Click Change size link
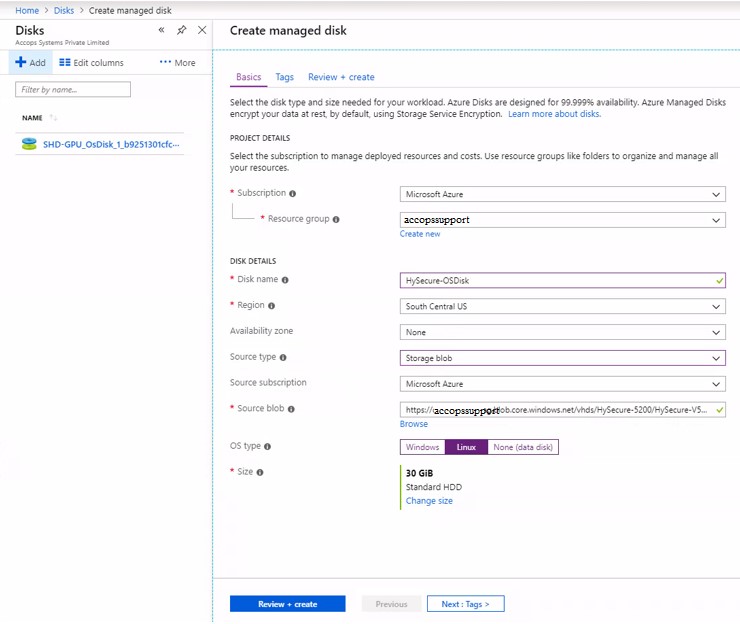The image size is (740, 624). [x=429, y=501]
